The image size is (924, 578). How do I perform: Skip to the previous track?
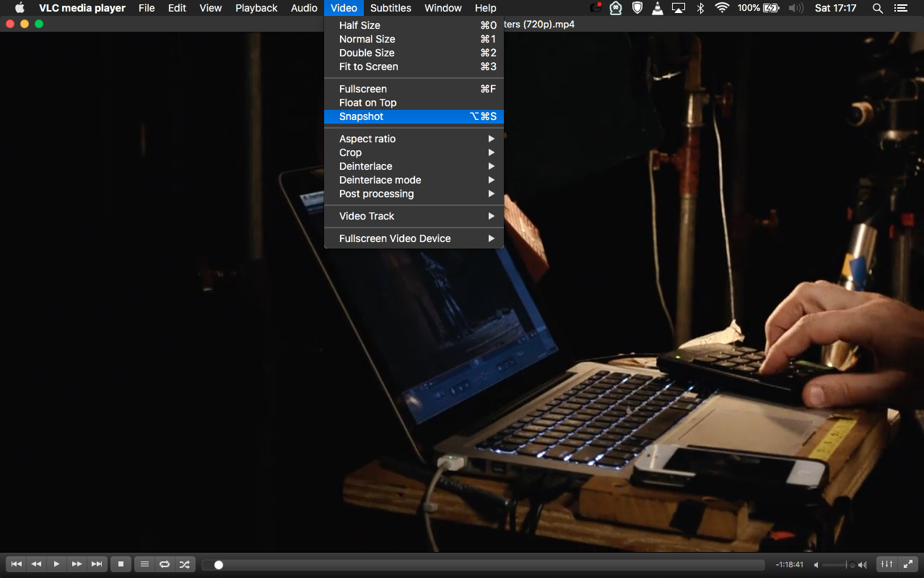pos(16,564)
